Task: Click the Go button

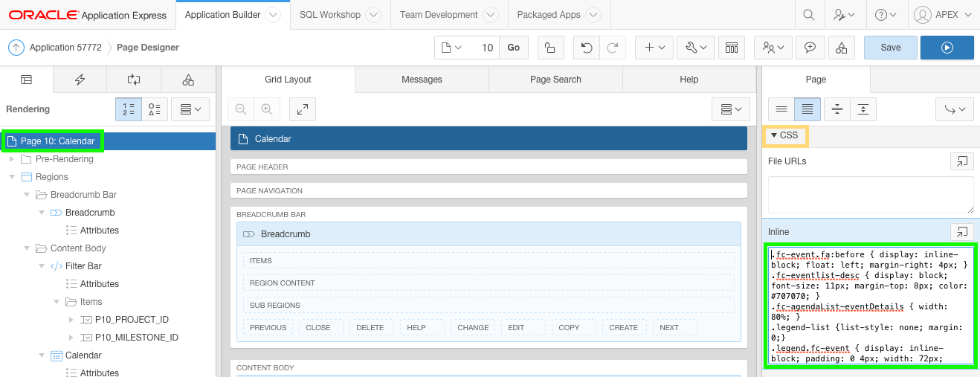Action: pyautogui.click(x=514, y=48)
